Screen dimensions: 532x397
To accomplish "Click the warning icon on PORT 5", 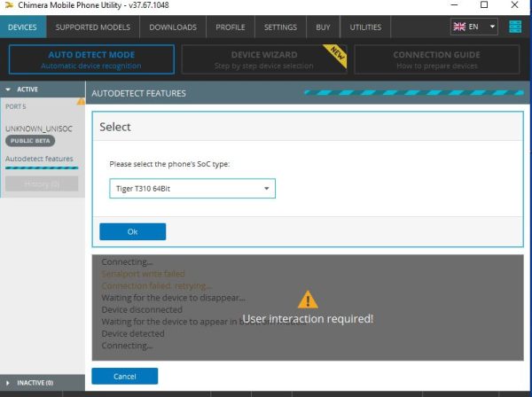I will [81, 101].
